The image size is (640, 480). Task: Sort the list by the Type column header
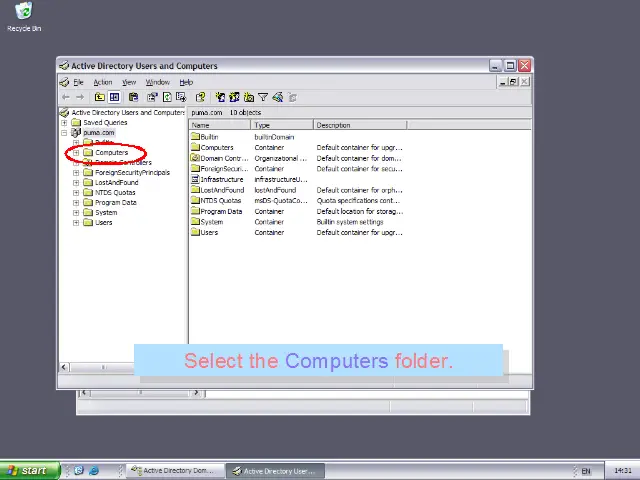282,125
